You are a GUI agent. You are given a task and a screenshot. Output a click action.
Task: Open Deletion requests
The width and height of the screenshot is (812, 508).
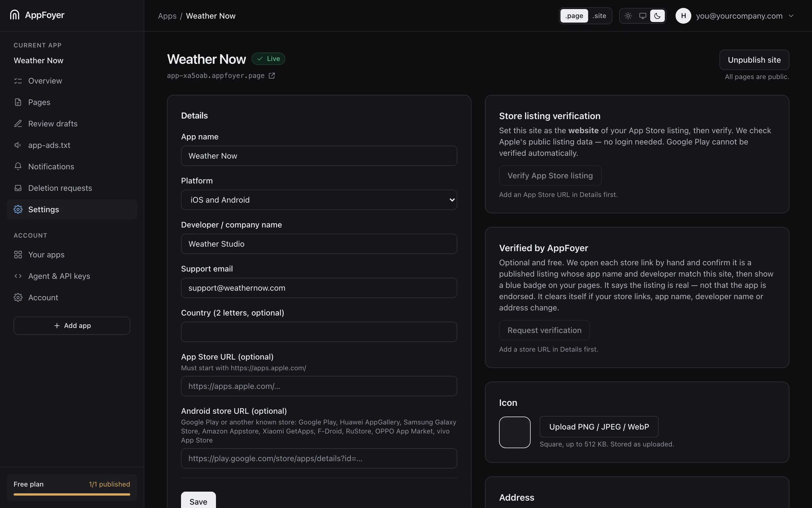[72, 188]
